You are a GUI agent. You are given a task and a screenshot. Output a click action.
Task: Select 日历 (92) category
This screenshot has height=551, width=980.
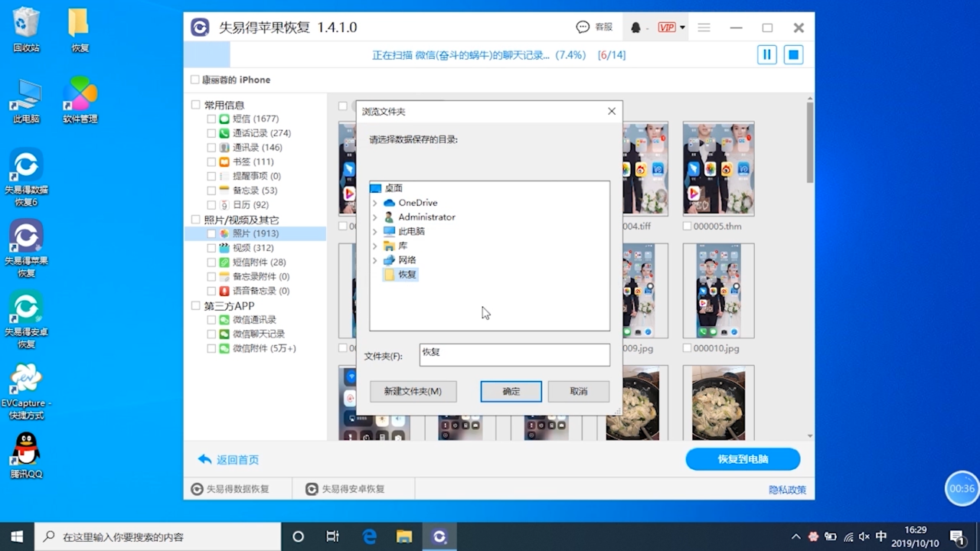pos(250,205)
